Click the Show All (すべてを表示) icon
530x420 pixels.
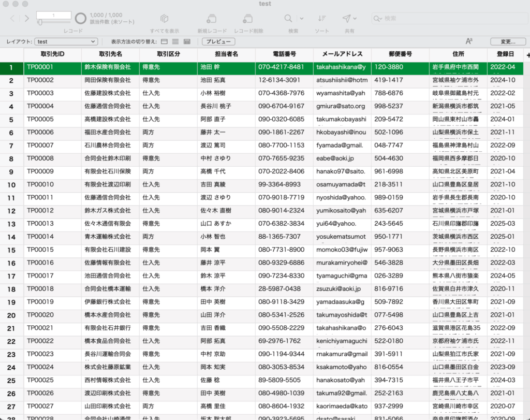click(x=164, y=19)
